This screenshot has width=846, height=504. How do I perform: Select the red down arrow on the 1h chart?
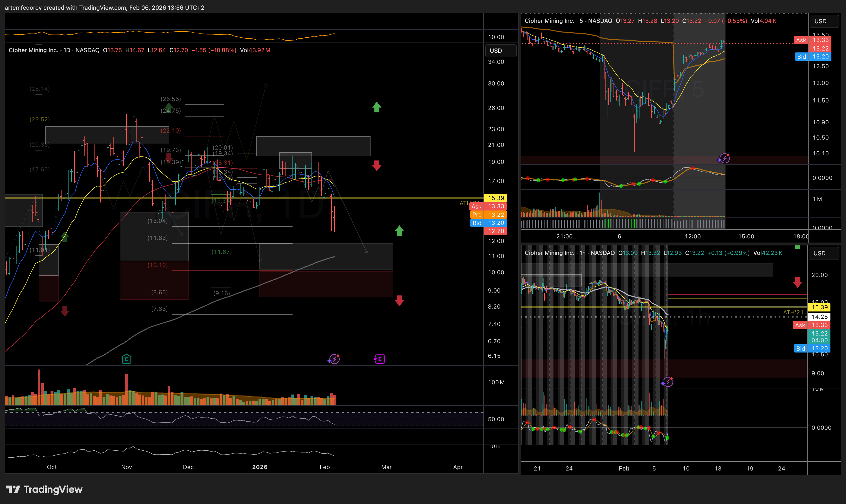[798, 282]
